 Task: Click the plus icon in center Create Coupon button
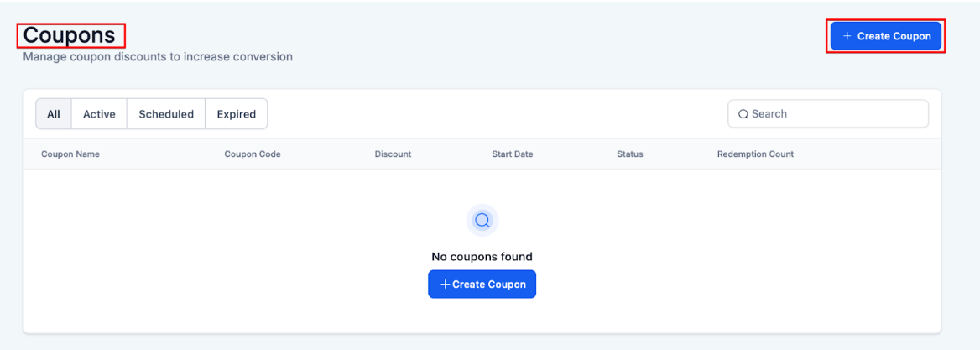click(x=446, y=285)
